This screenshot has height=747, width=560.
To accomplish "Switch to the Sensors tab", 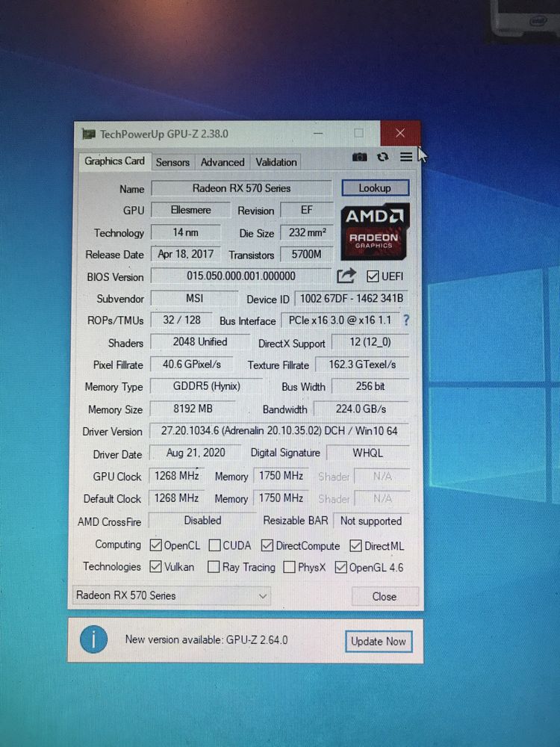I will tap(172, 162).
